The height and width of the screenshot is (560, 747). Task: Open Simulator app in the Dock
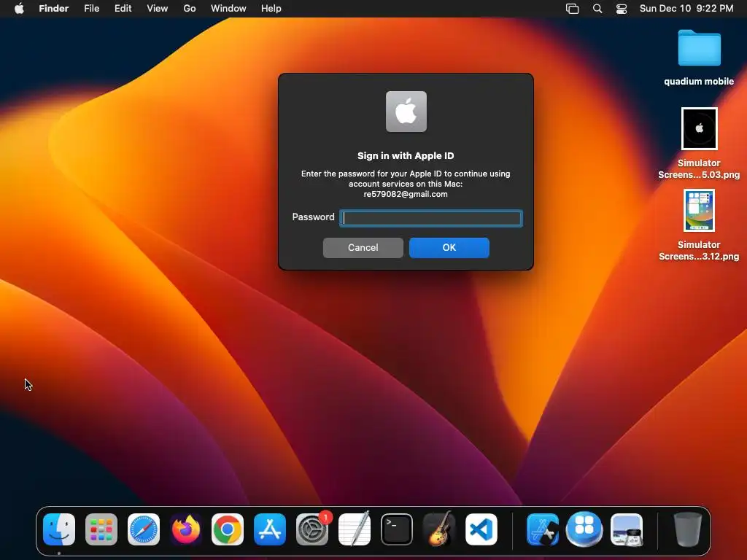(543, 529)
